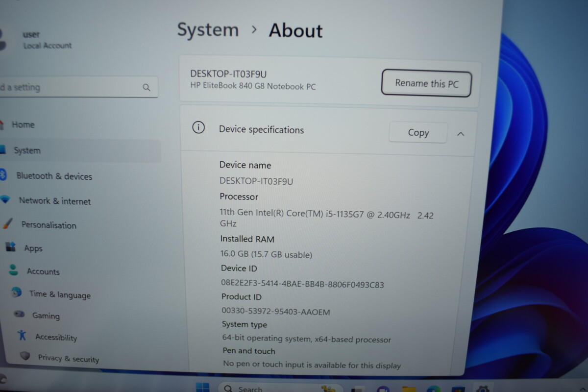
Task: Click the Device ID value 08E2E2F3-5414-4BAE
Action: point(302,285)
